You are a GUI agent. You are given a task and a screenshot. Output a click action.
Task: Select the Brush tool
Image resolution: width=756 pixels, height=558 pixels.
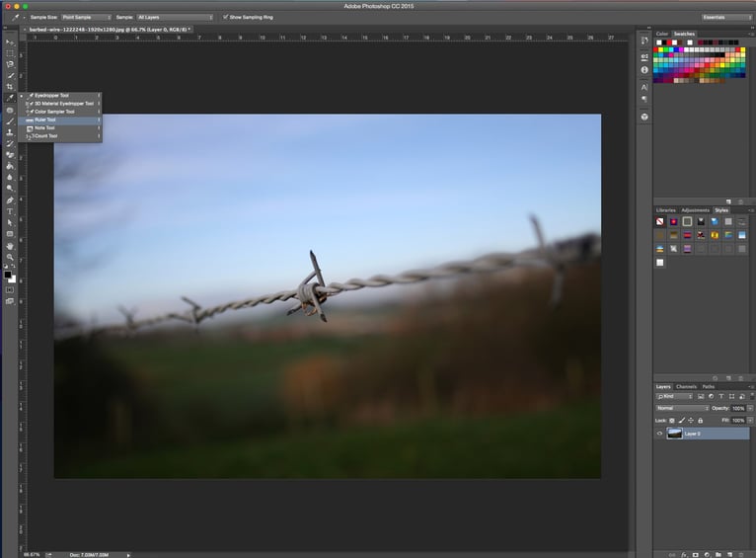coord(10,121)
